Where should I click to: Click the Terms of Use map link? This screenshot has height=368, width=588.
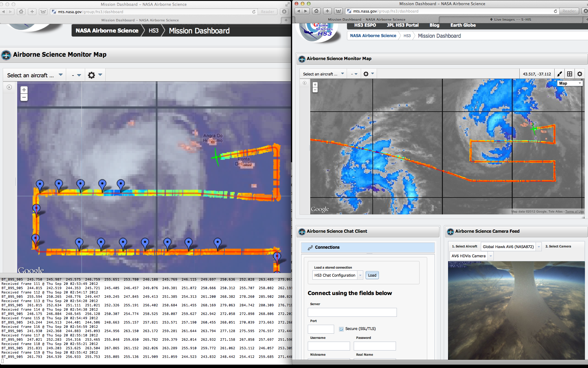(x=575, y=212)
